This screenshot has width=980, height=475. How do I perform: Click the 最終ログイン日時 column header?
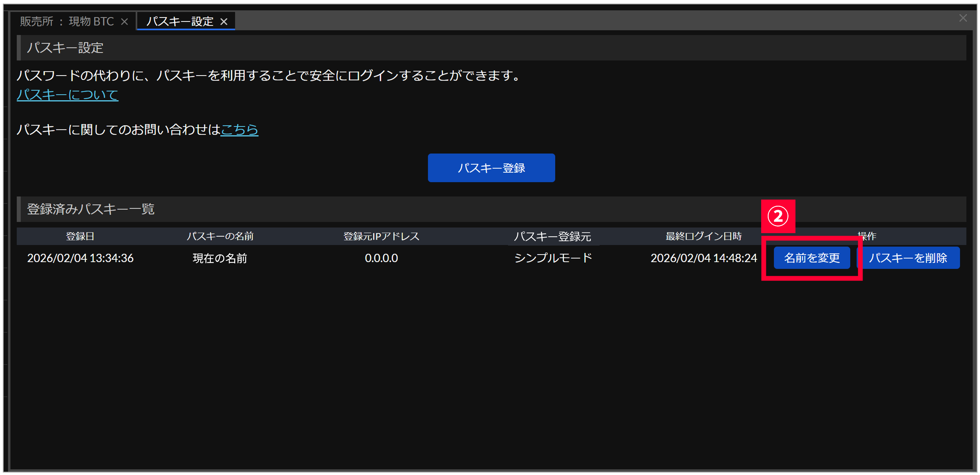tap(704, 236)
